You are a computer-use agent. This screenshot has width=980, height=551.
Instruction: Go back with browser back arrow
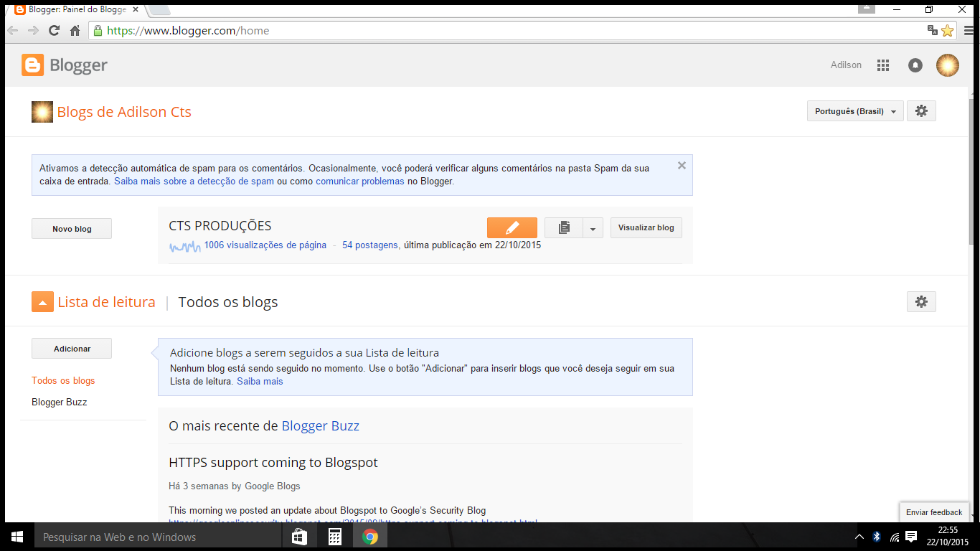tap(12, 31)
